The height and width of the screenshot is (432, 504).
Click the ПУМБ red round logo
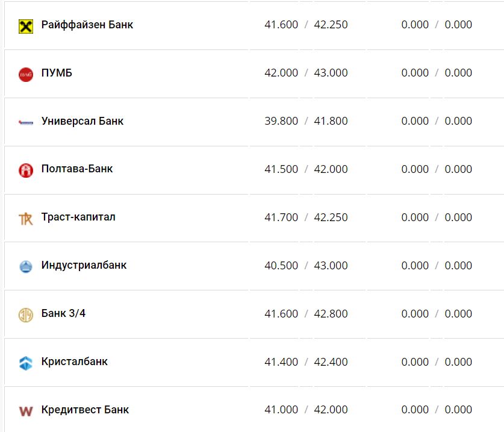click(x=25, y=74)
